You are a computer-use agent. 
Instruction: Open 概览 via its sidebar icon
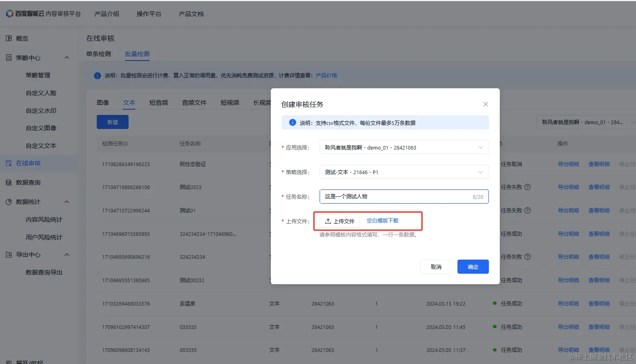pyautogui.click(x=9, y=38)
